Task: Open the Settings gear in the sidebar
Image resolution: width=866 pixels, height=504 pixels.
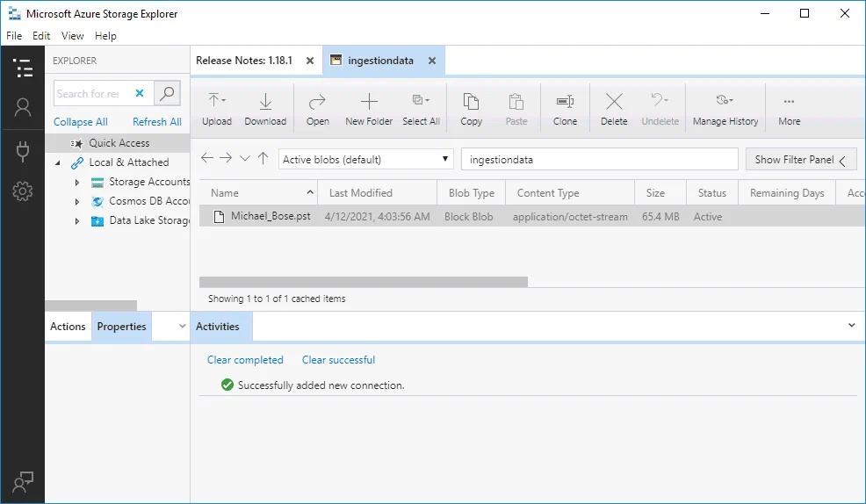Action: (x=23, y=191)
